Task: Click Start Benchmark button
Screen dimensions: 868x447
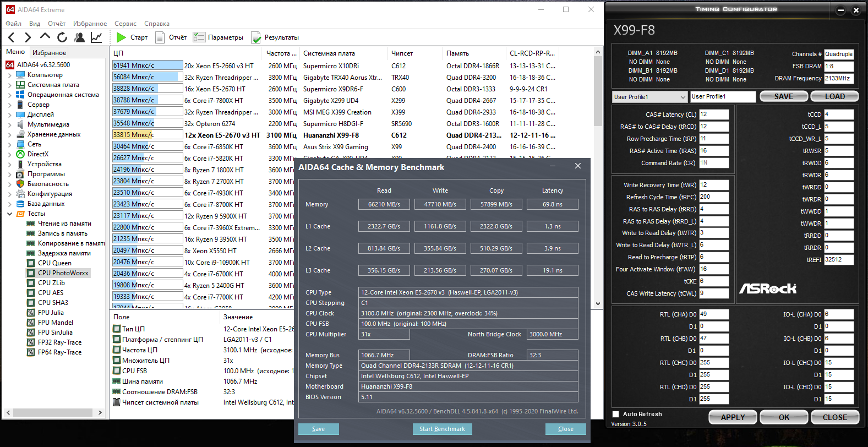Action: [442, 429]
